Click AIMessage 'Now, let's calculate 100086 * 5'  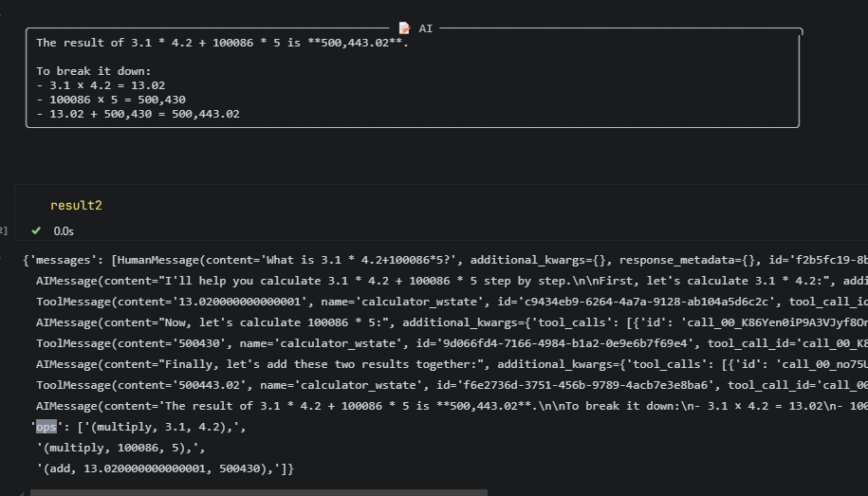[x=452, y=322]
